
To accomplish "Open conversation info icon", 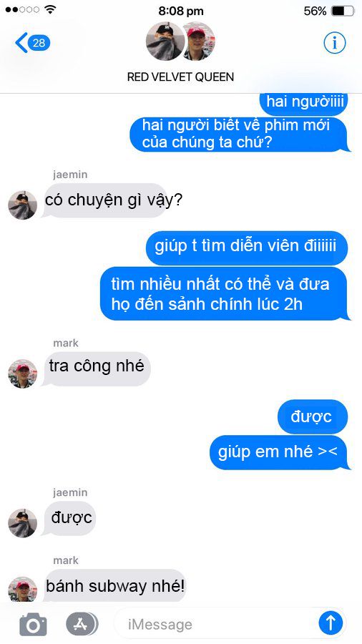I will tap(335, 43).
